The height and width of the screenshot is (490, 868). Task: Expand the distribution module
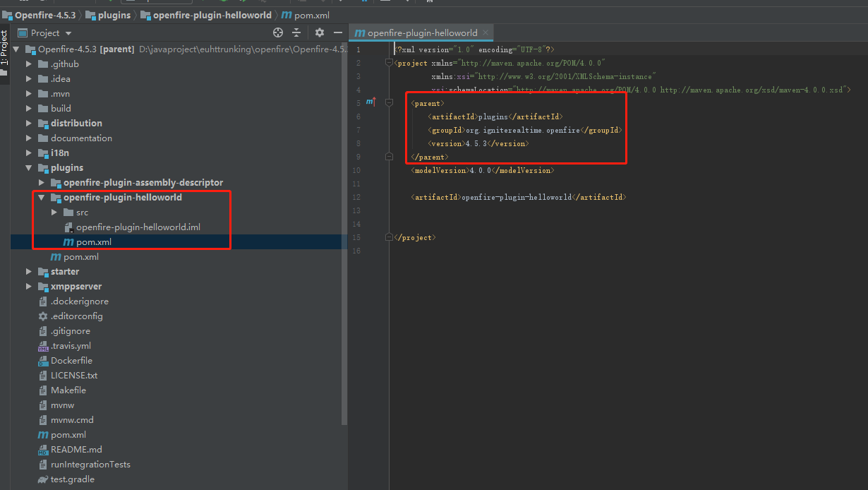29,124
